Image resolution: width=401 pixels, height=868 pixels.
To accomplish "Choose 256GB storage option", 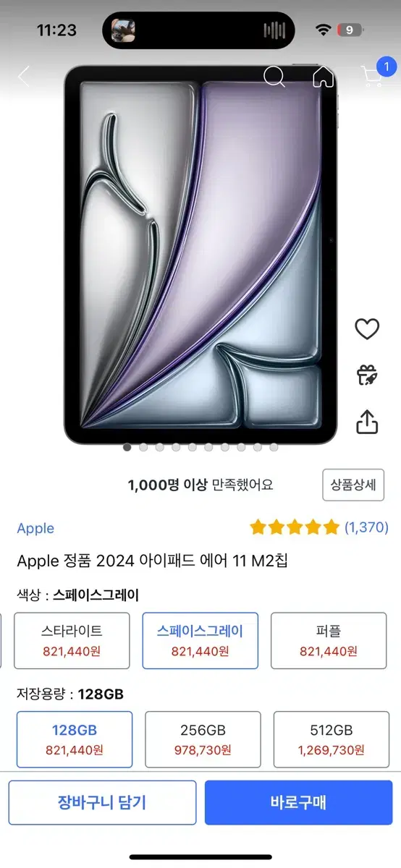I will [x=203, y=739].
